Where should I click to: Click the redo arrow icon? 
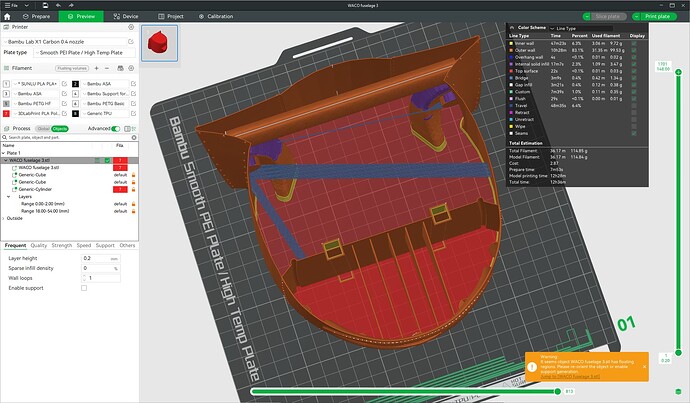[x=71, y=5]
